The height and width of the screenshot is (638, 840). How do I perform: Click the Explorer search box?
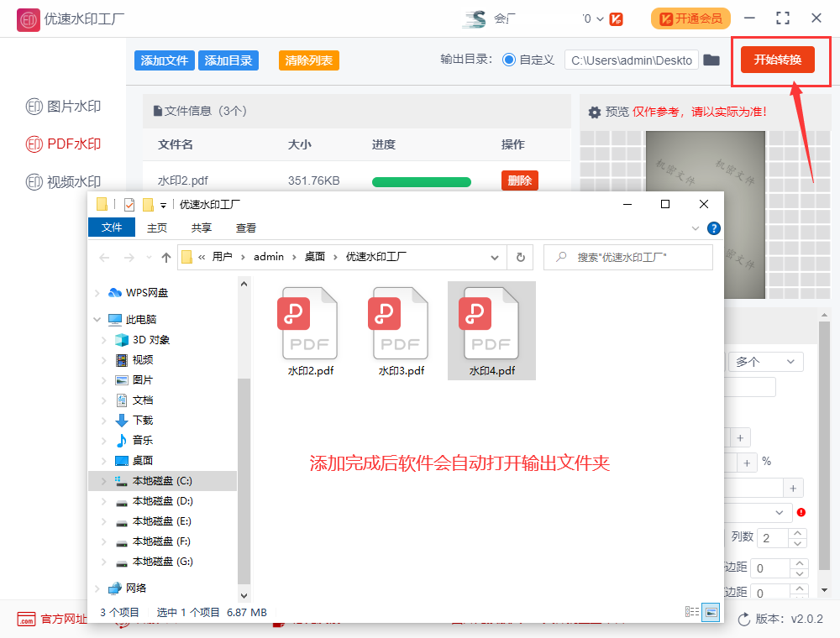click(x=627, y=258)
